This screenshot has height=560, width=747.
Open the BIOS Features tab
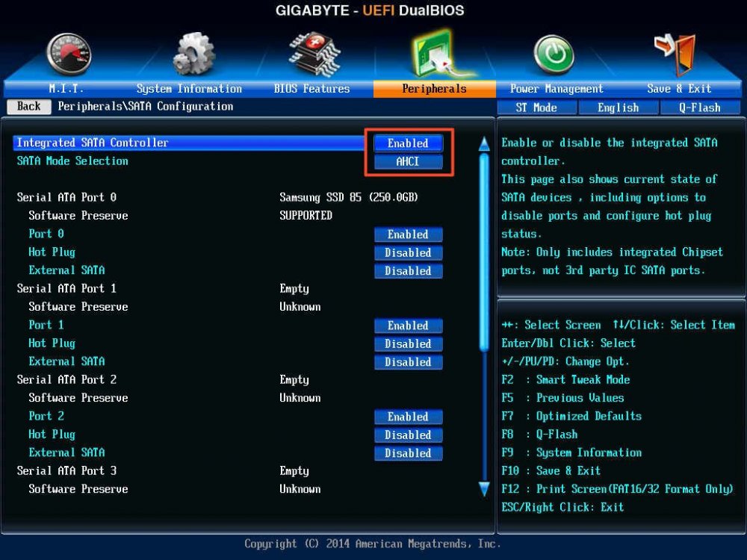(311, 89)
